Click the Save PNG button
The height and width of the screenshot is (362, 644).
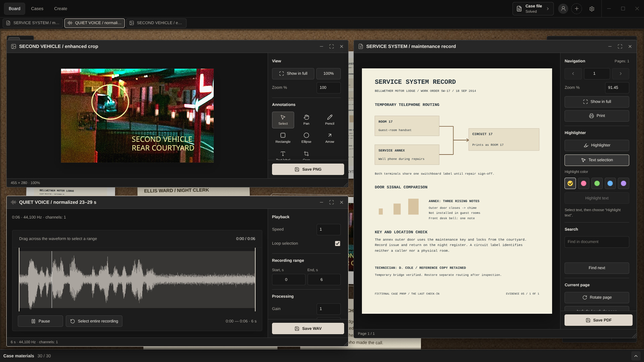tap(308, 169)
